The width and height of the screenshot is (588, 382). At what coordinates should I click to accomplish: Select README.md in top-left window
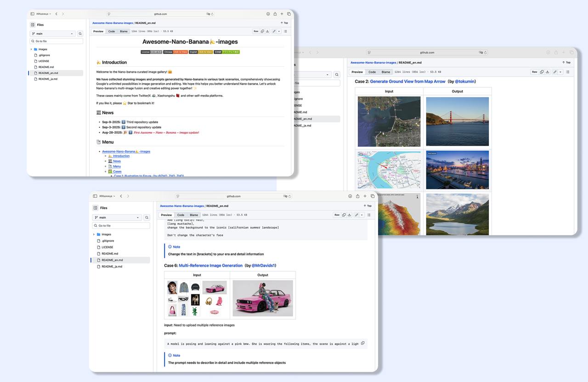click(46, 67)
